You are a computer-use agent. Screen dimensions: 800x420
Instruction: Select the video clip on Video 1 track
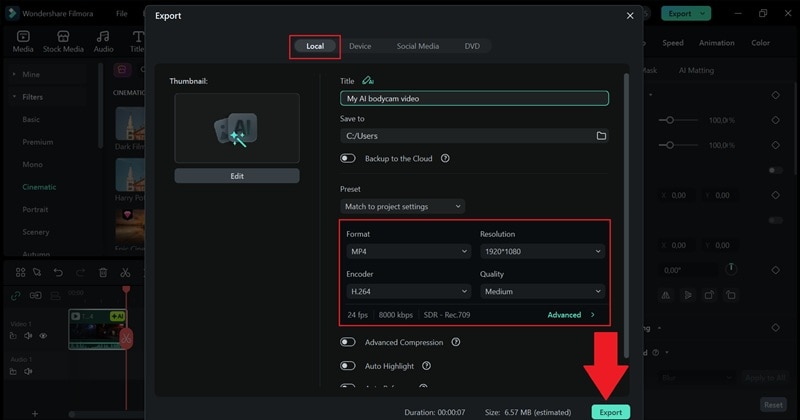pos(97,329)
